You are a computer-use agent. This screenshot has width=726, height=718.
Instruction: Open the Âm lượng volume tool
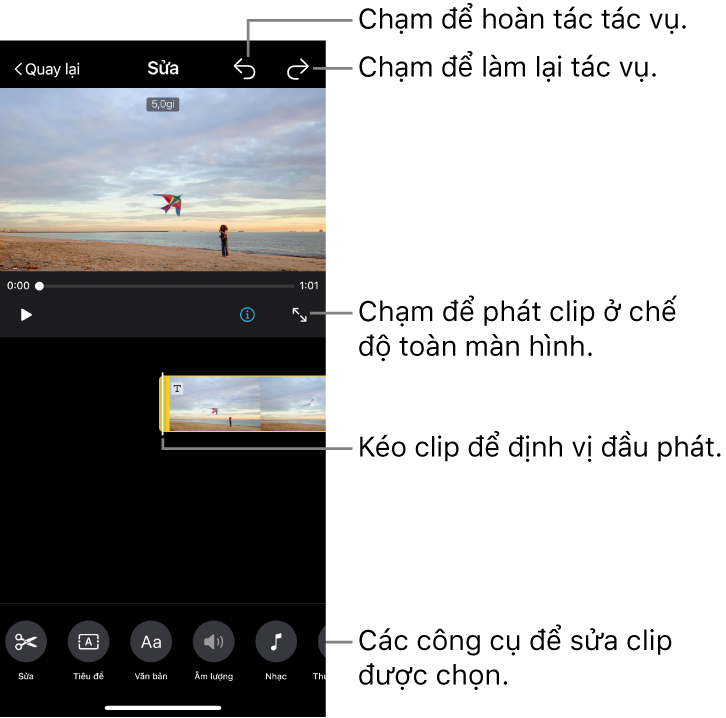213,642
